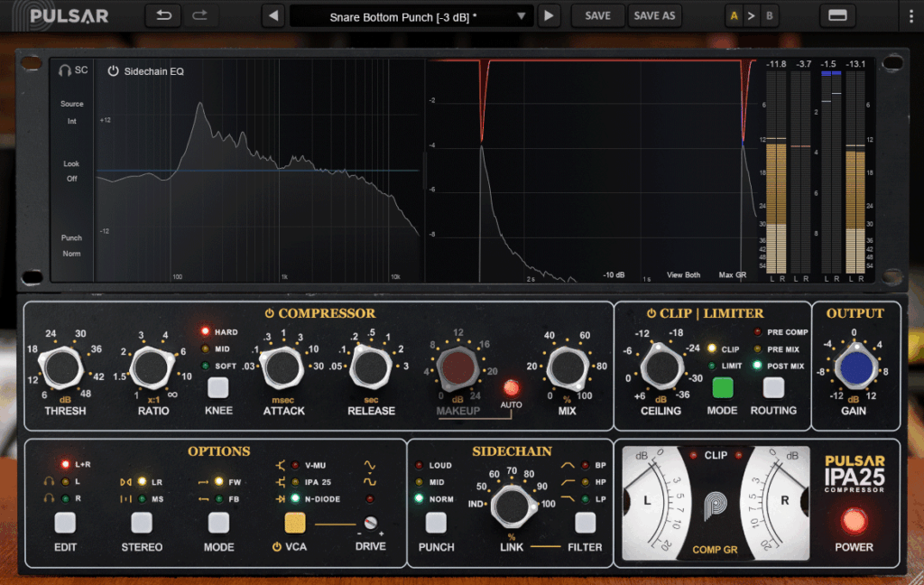The image size is (924, 585).
Task: Click the red POWER button
Action: tap(854, 521)
